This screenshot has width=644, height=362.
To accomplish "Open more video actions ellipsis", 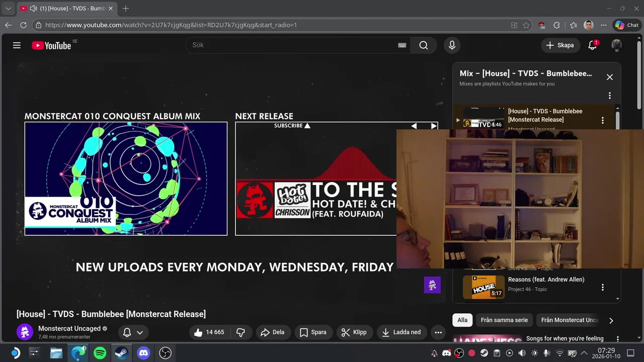I will pyautogui.click(x=438, y=332).
